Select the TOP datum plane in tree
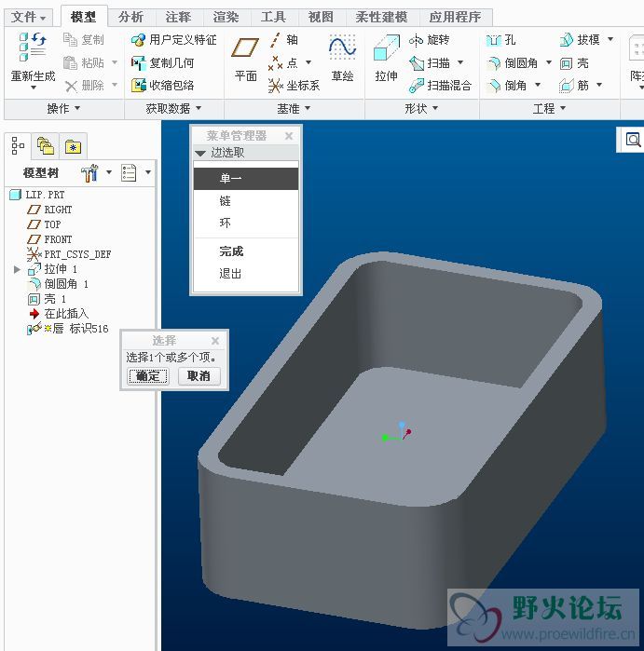 (44, 224)
